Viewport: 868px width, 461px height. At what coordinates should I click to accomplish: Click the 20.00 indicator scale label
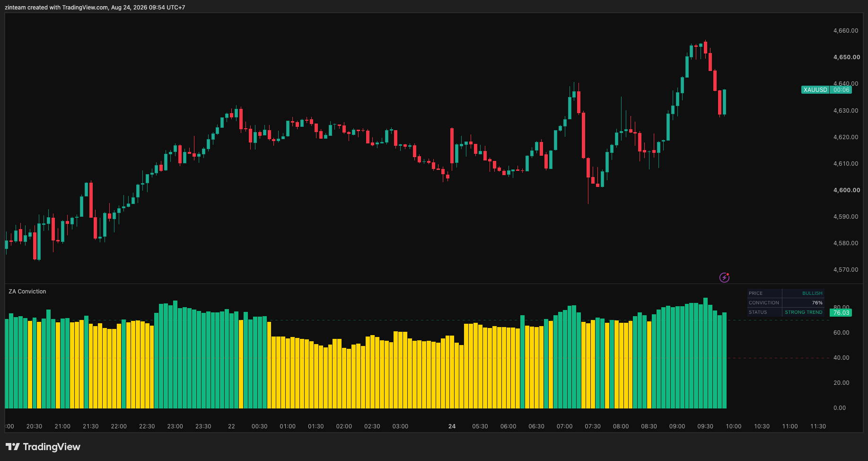(x=841, y=383)
